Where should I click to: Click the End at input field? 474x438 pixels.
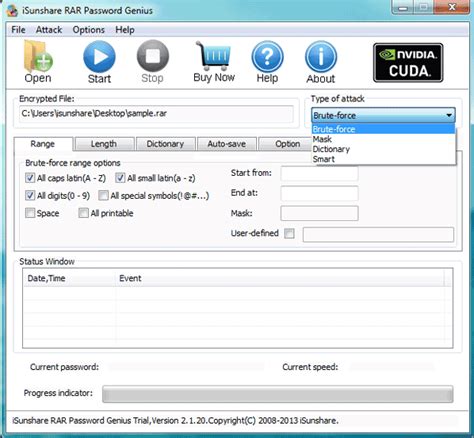pos(319,194)
